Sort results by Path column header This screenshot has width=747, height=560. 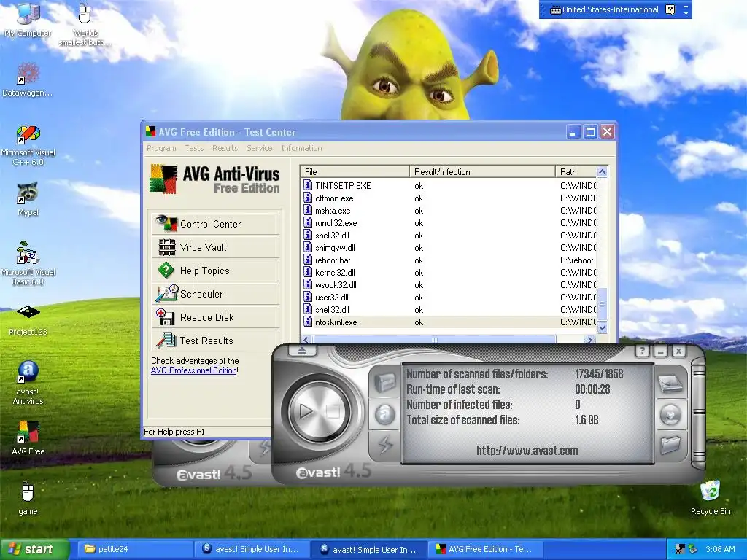[x=576, y=171]
